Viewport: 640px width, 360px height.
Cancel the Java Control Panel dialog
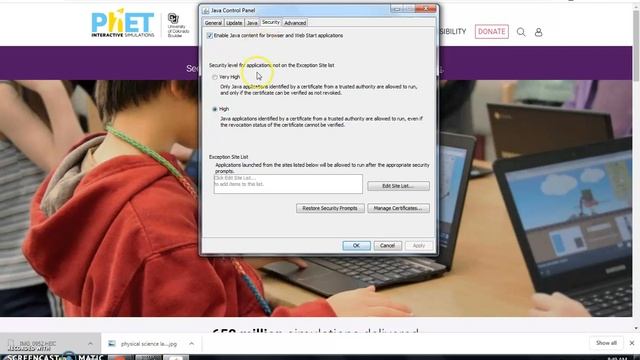[x=387, y=245]
